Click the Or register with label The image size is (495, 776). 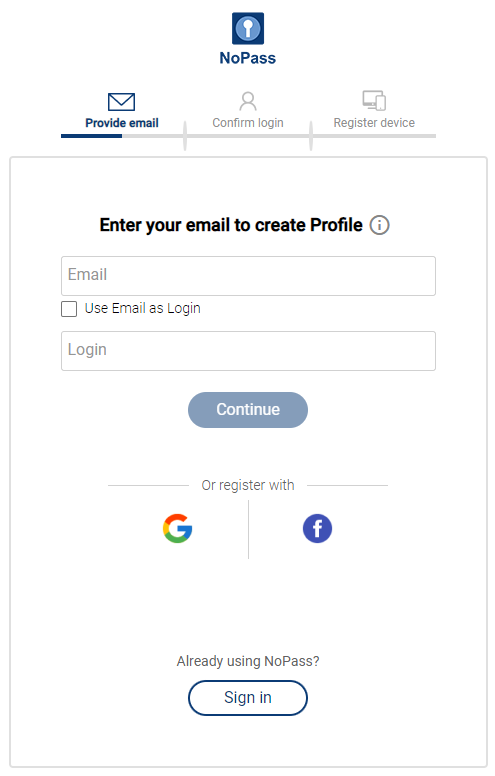[x=248, y=485]
